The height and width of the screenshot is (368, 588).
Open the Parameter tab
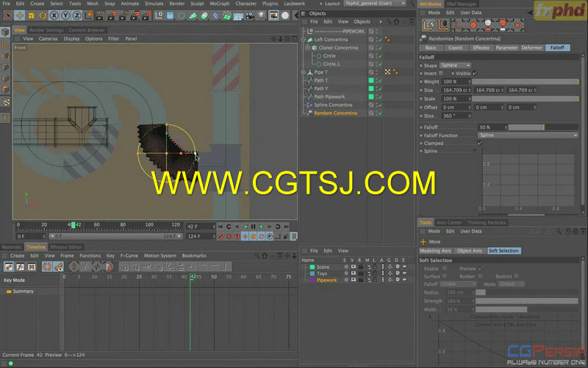pyautogui.click(x=506, y=48)
